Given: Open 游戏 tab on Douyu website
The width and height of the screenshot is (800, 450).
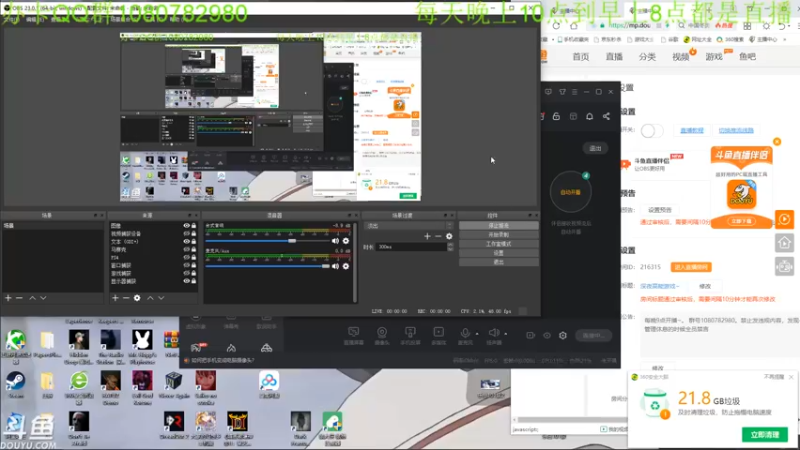Looking at the screenshot, I should 714,57.
